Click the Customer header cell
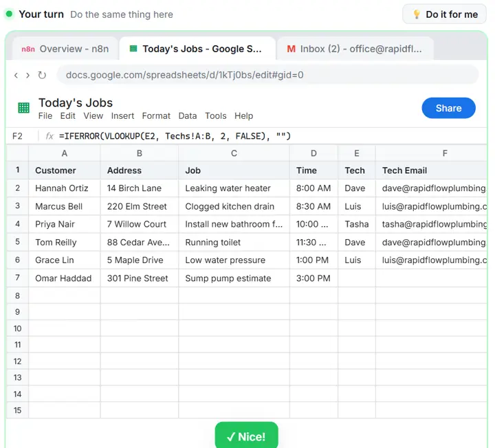 65,170
